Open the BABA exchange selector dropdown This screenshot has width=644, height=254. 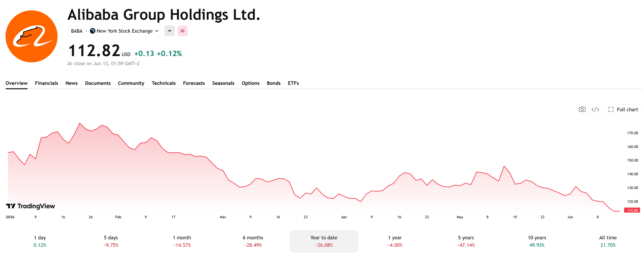pos(114,31)
